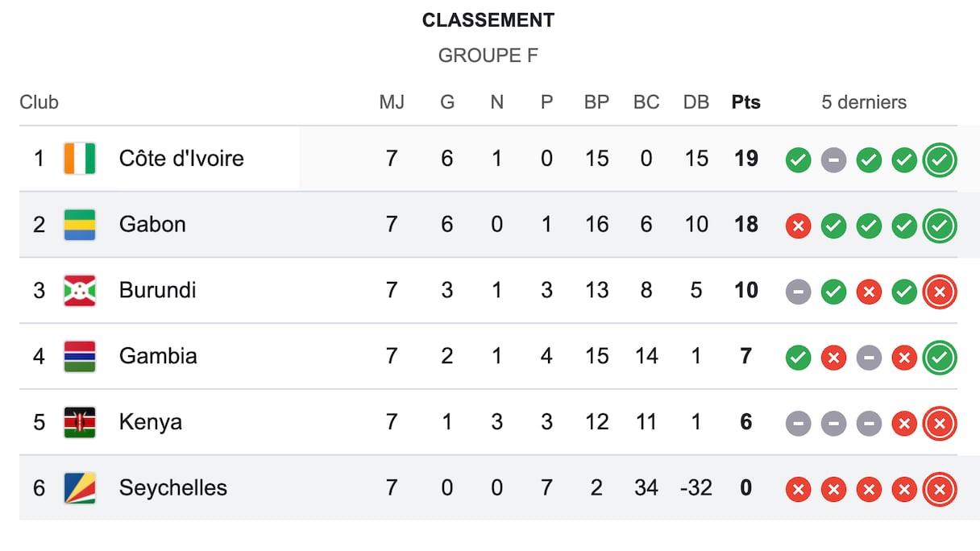Click the Pts column header

click(745, 102)
